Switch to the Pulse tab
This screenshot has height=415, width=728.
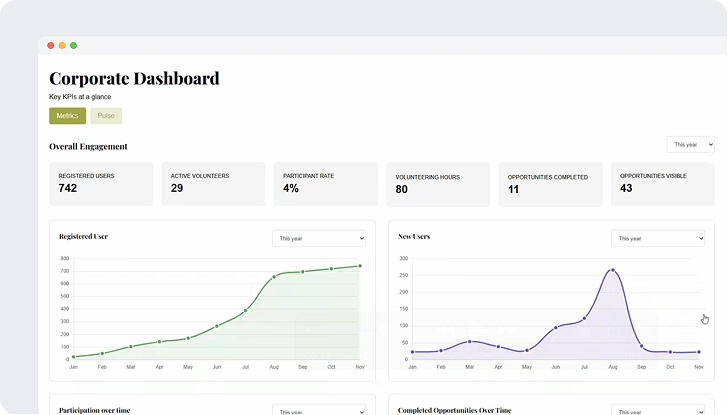(x=106, y=116)
